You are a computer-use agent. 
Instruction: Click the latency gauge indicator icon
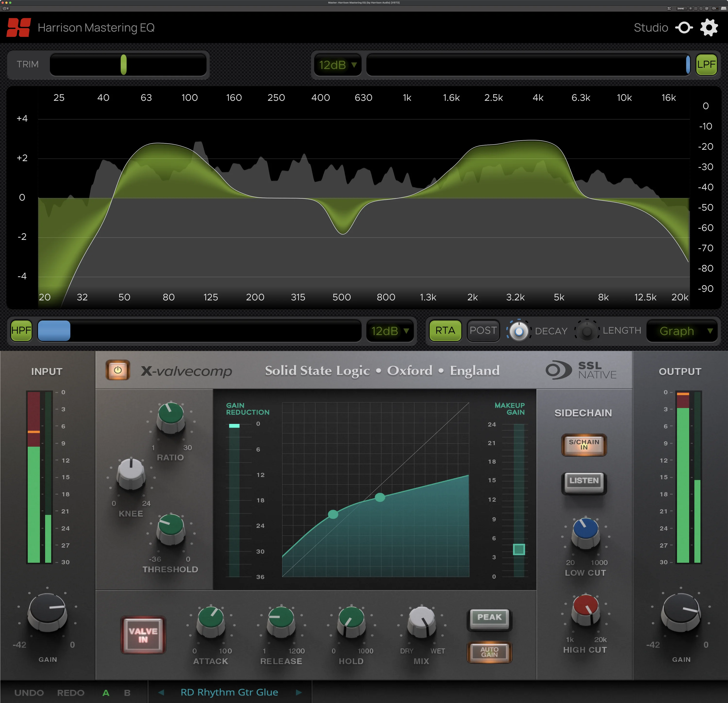[715, 8]
